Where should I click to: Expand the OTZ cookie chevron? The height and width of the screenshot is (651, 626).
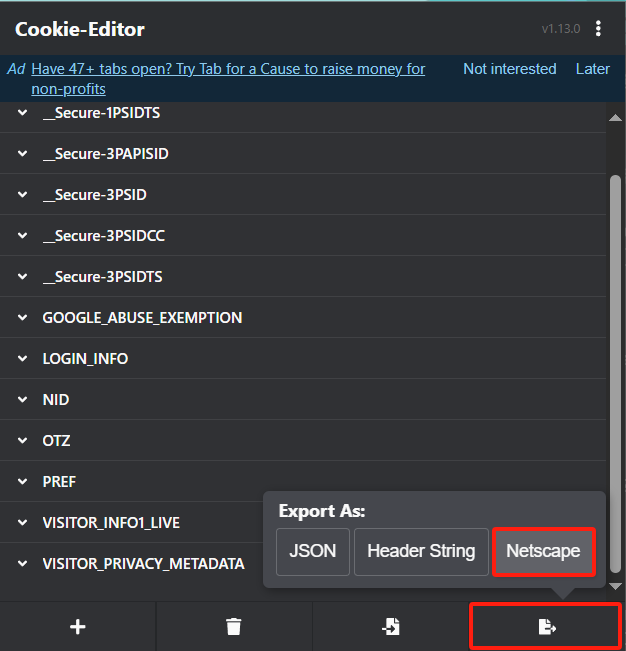pos(22,441)
